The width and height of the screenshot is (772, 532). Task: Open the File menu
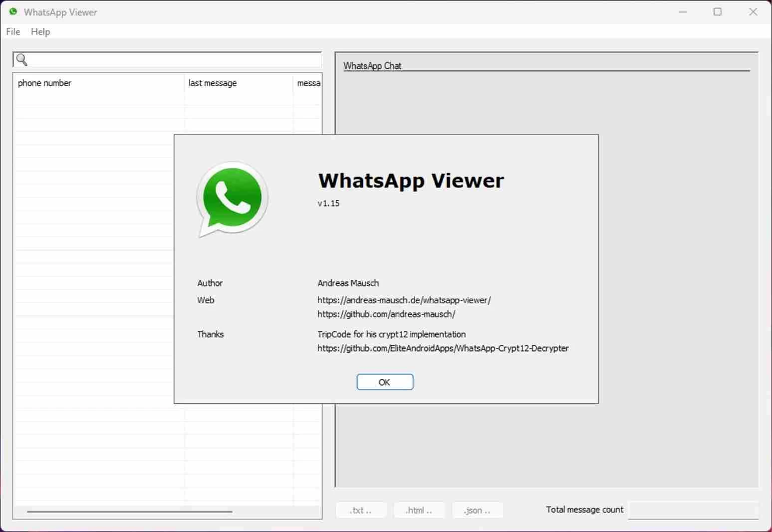(13, 31)
